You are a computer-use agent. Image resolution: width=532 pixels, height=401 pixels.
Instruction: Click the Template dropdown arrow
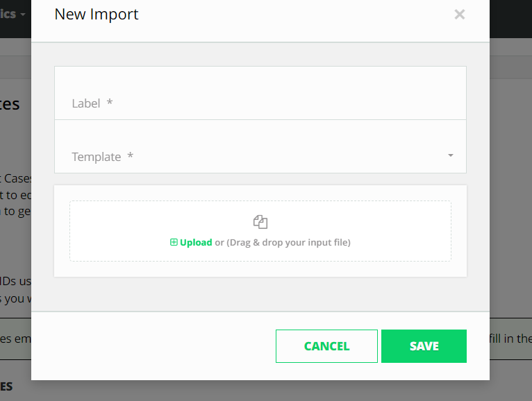pos(451,156)
